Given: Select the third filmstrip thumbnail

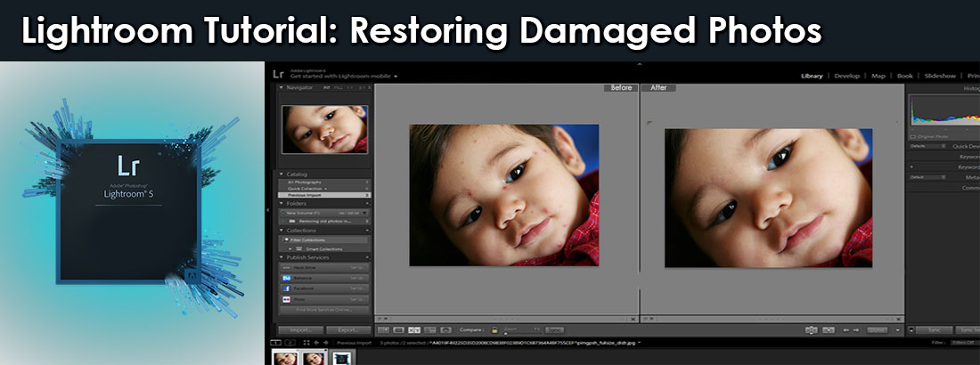Looking at the screenshot, I should [342, 358].
